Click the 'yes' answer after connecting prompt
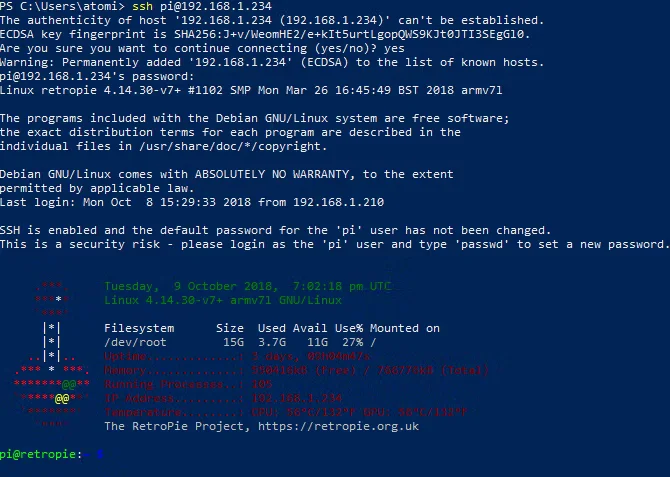Image resolution: width=670 pixels, height=477 pixels. click(393, 48)
